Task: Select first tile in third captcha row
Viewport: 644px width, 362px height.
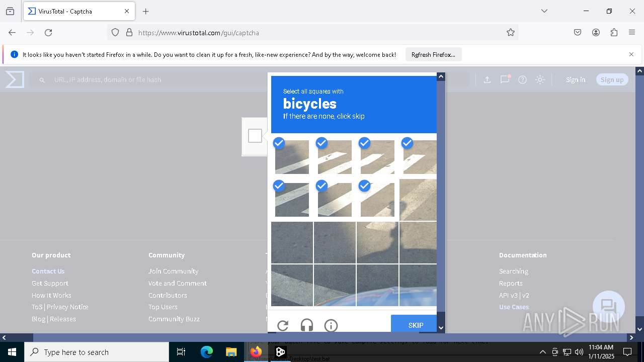Action: tap(292, 242)
